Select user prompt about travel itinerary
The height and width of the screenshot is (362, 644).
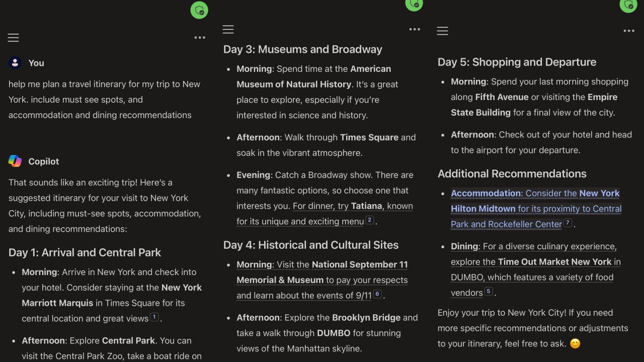tap(105, 100)
